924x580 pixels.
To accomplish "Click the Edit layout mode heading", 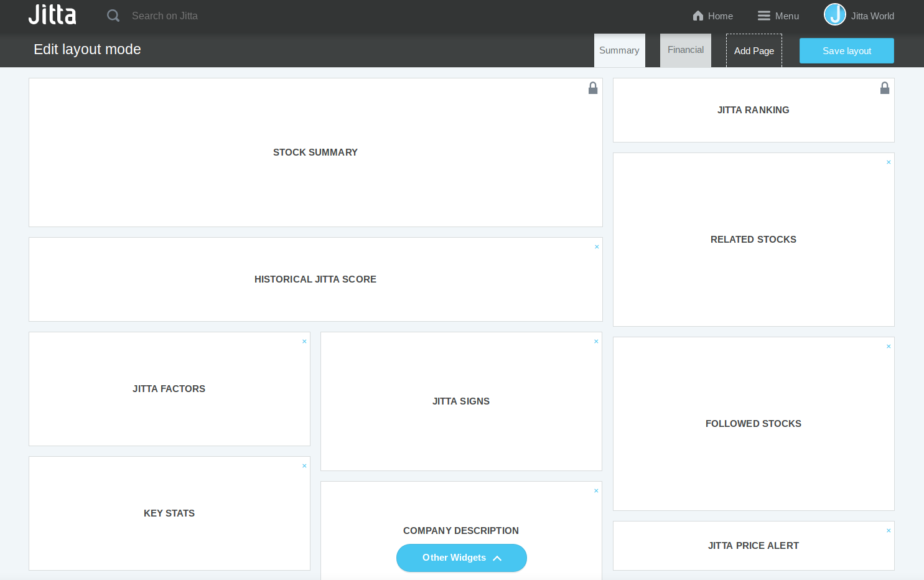I will tap(87, 49).
